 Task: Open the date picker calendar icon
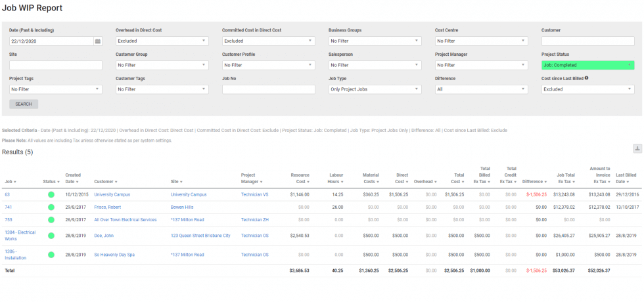click(98, 41)
